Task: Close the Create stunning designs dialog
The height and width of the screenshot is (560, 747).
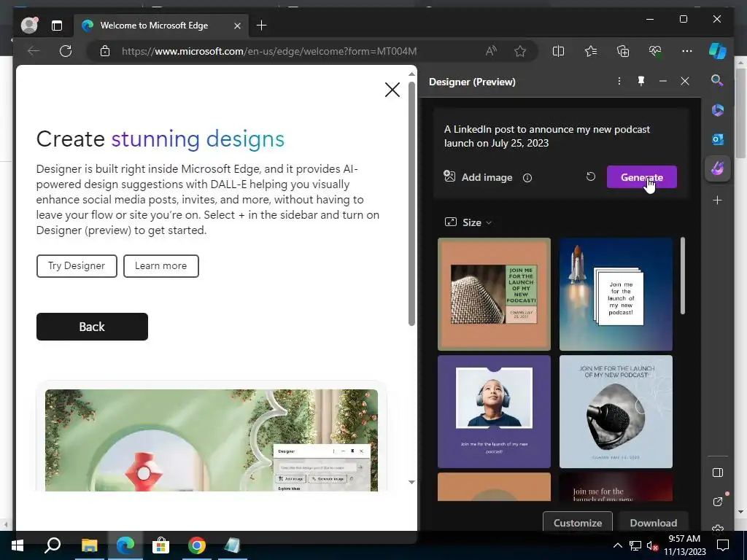Action: [x=392, y=90]
